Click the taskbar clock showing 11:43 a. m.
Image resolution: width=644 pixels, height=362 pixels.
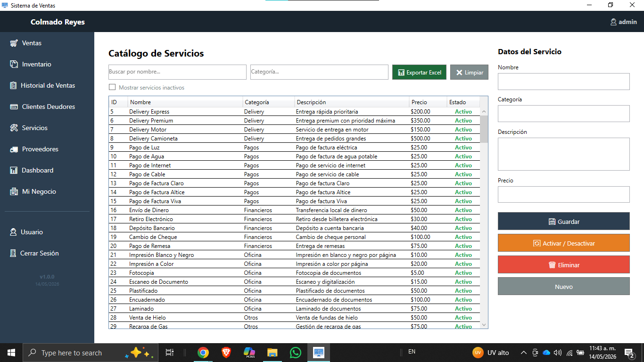[603, 353]
